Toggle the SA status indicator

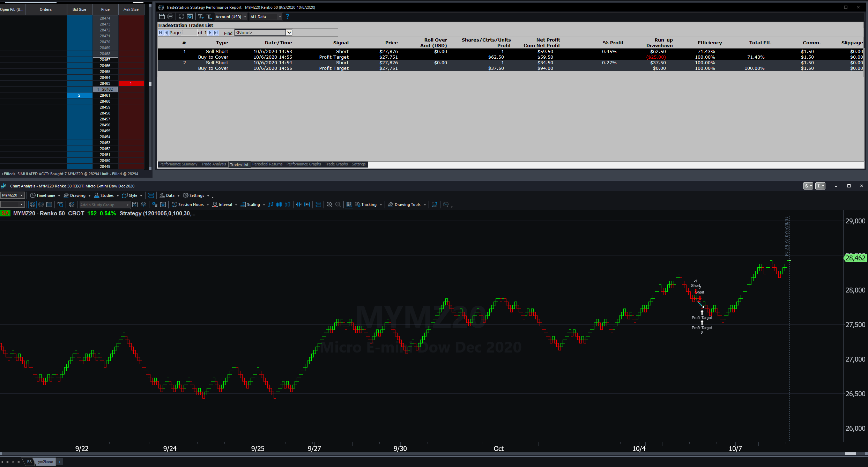click(x=5, y=213)
